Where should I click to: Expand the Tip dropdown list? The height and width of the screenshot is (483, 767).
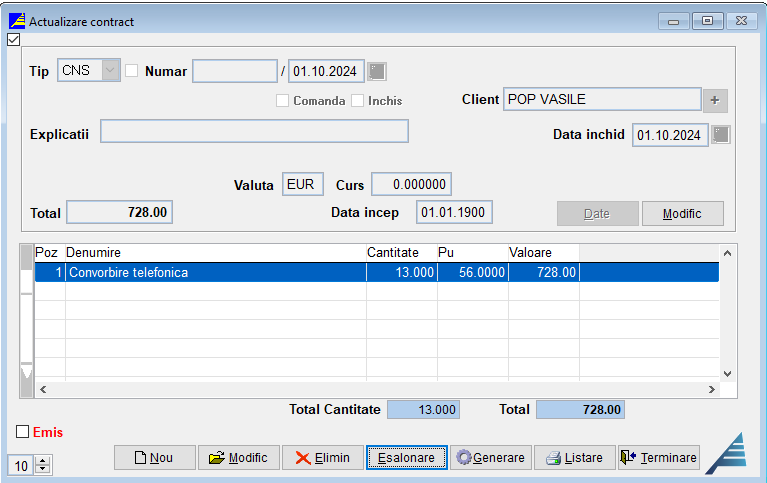coord(109,71)
